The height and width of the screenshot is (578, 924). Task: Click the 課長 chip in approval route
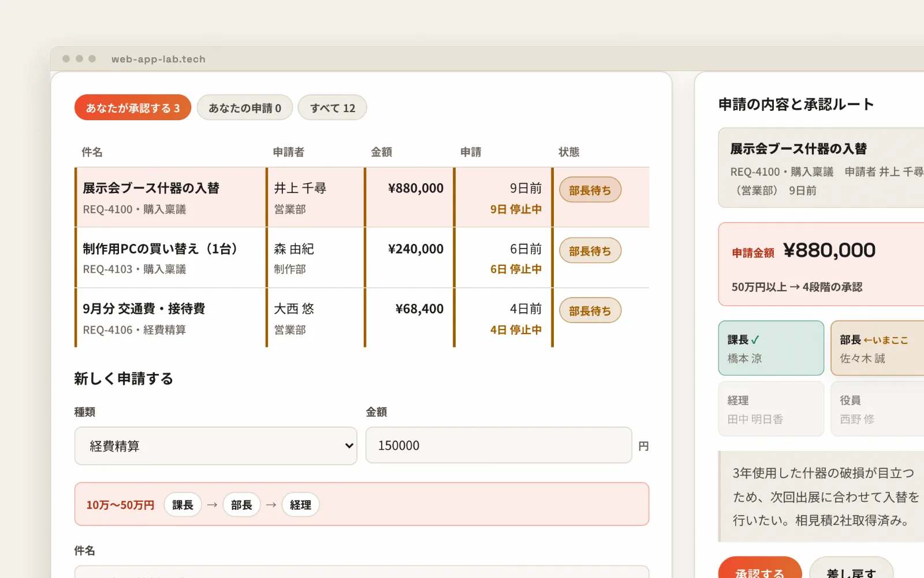click(x=183, y=505)
